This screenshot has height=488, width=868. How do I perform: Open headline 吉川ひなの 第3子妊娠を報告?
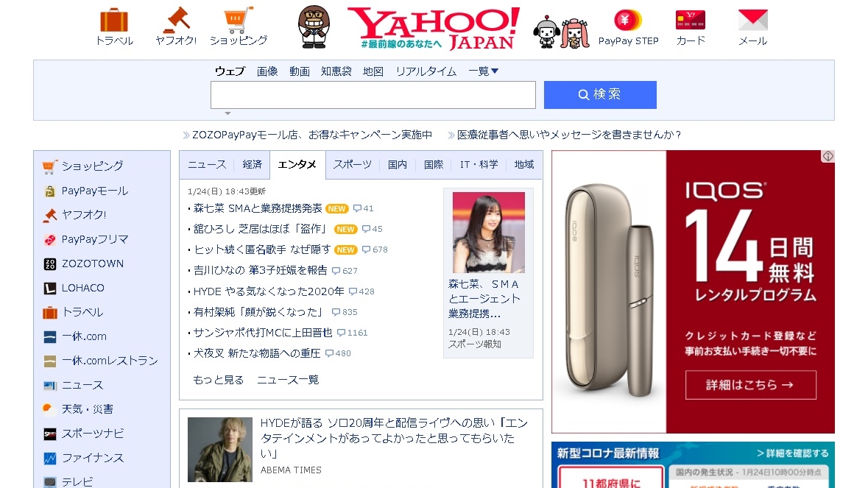click(260, 271)
